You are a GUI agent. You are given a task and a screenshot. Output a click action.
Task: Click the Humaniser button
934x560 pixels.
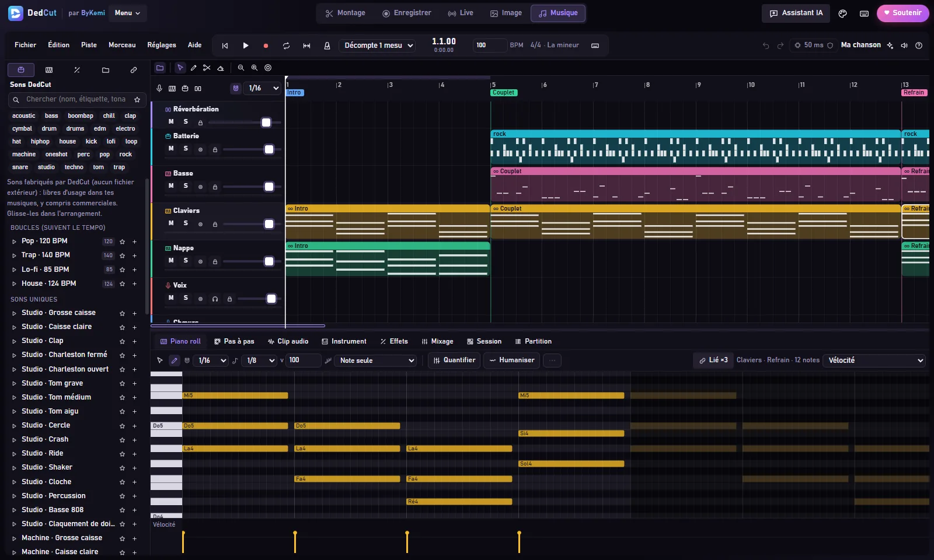point(512,360)
